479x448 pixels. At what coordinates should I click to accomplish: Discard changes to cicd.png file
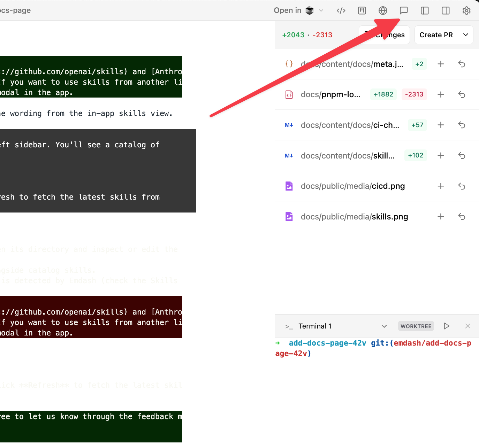pos(462,186)
